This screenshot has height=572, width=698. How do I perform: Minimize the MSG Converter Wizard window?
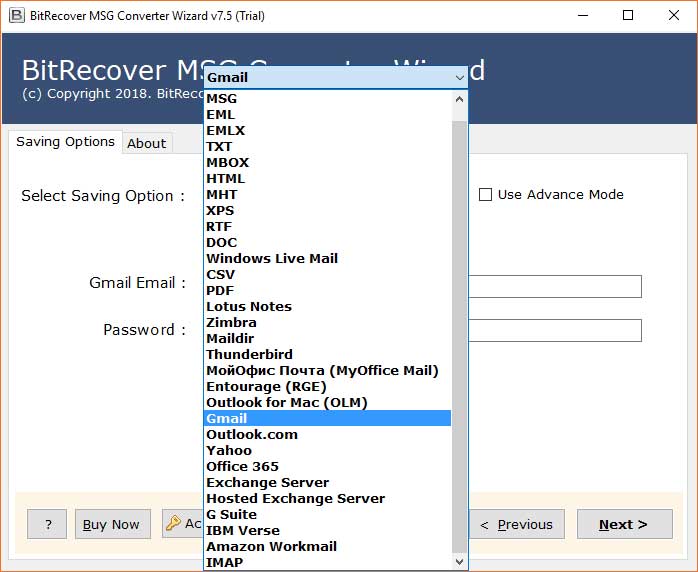pyautogui.click(x=583, y=16)
